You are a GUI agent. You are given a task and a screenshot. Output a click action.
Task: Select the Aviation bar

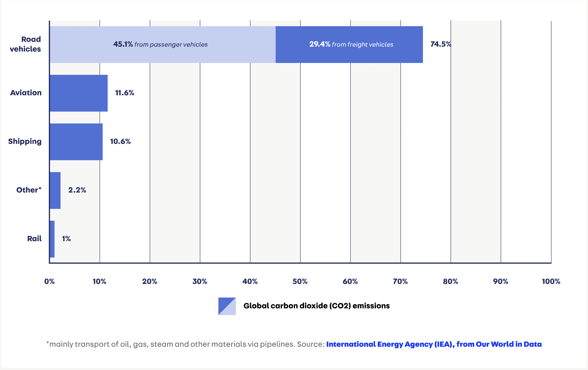(x=79, y=93)
